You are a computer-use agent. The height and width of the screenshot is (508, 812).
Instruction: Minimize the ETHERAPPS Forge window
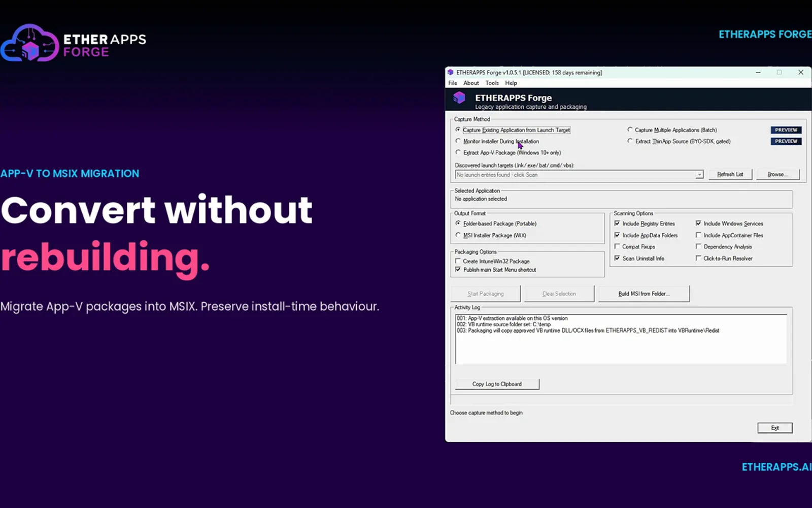coord(758,73)
